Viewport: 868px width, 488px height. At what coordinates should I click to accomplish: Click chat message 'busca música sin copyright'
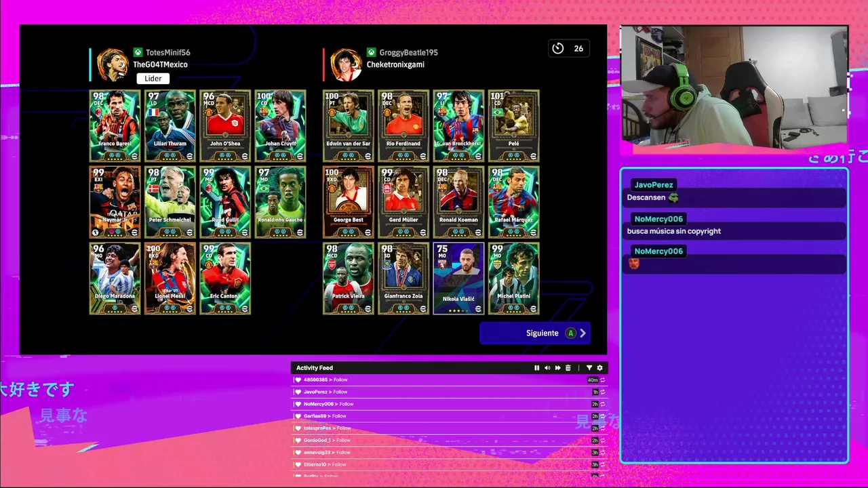[x=674, y=231]
